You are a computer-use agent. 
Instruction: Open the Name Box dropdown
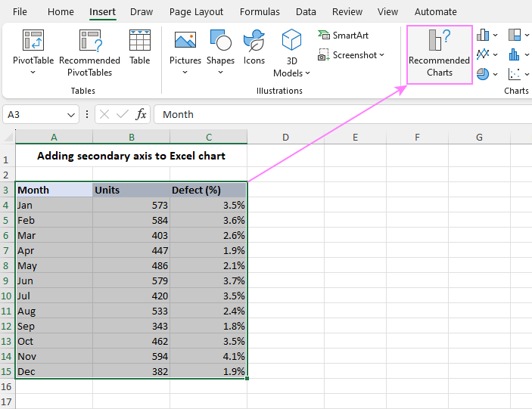[x=71, y=115]
